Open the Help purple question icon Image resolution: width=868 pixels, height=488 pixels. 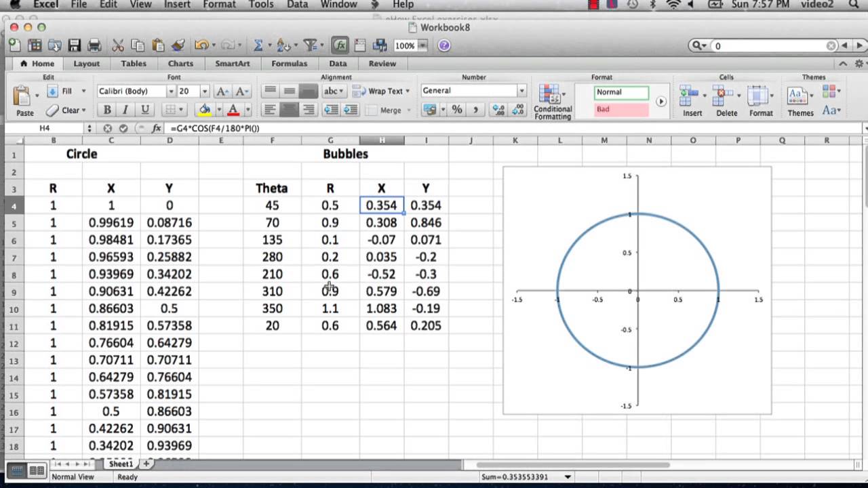coord(444,45)
